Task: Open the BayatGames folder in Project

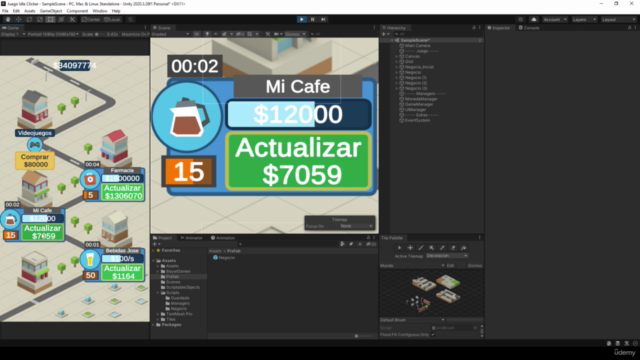Action: pos(176,271)
